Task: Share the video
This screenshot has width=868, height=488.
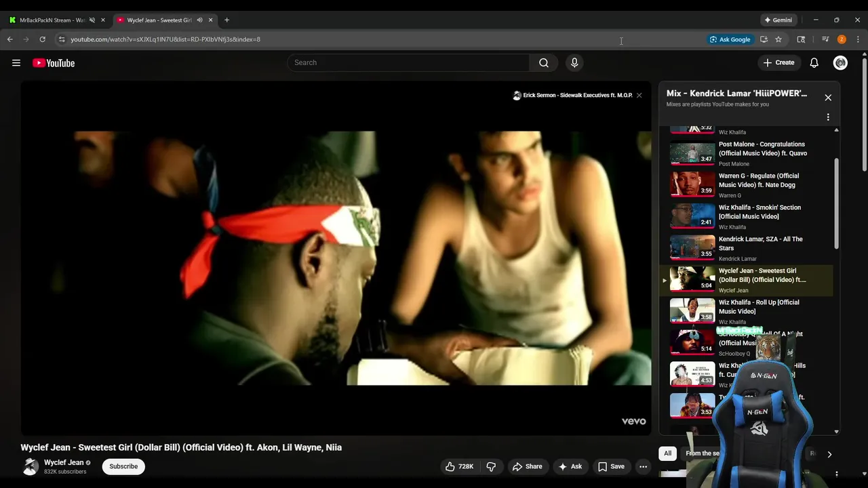Action: point(527,466)
